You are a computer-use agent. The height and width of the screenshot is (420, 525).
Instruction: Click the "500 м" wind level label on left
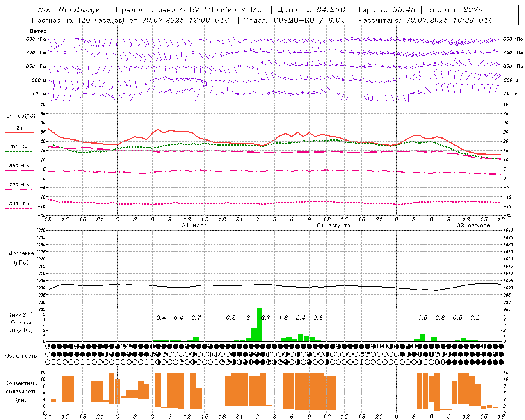tap(39, 80)
